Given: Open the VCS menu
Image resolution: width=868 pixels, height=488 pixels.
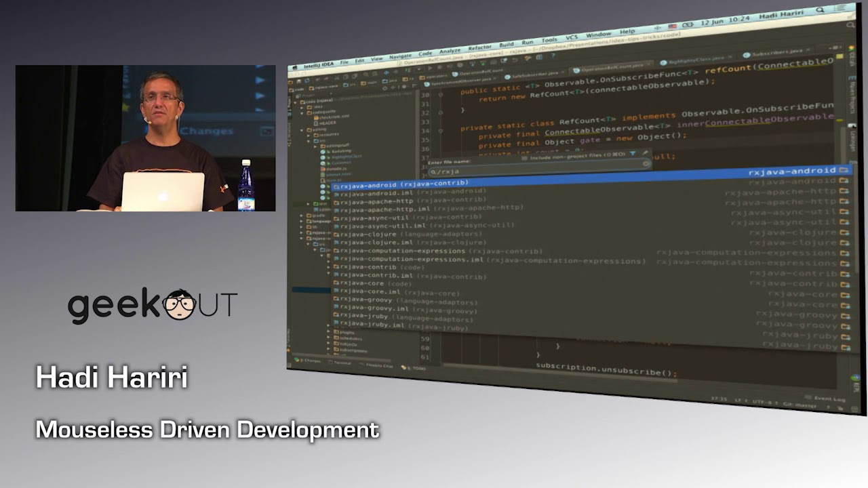Looking at the screenshot, I should pos(572,37).
